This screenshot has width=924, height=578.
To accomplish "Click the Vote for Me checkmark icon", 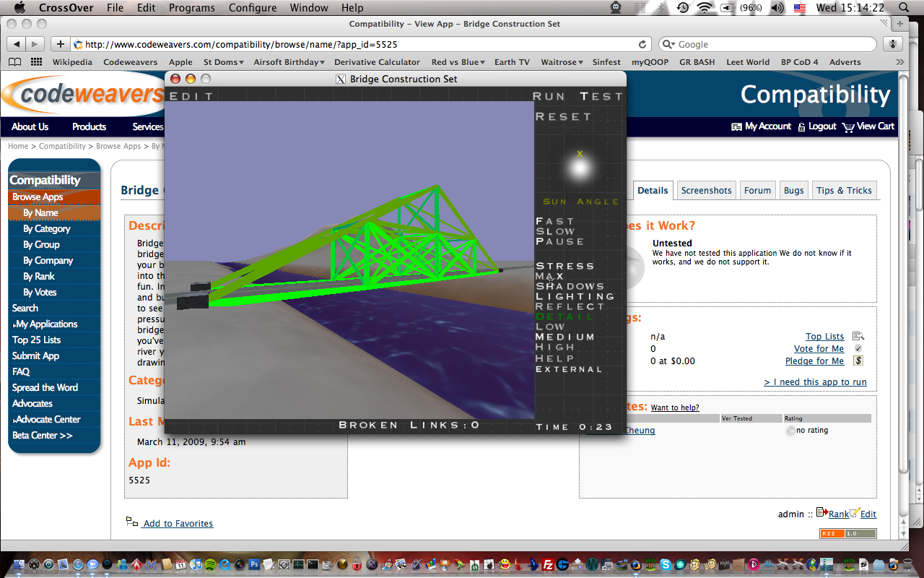I will tap(858, 348).
